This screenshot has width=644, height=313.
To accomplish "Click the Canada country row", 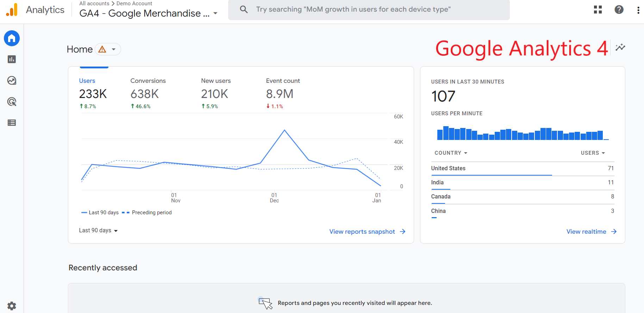I will click(523, 197).
